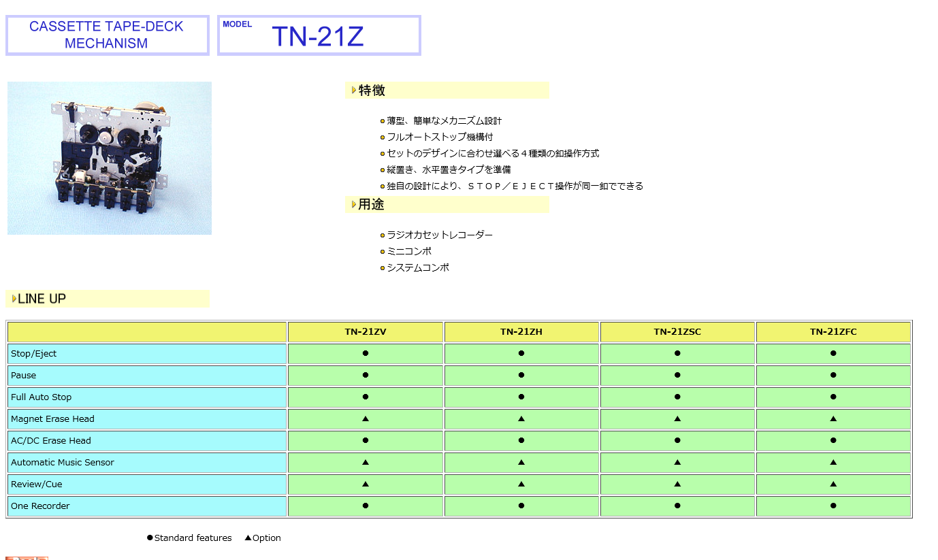Click the bullet before ラジオカセットレコーダー
The width and height of the screenshot is (938, 560).
click(383, 235)
